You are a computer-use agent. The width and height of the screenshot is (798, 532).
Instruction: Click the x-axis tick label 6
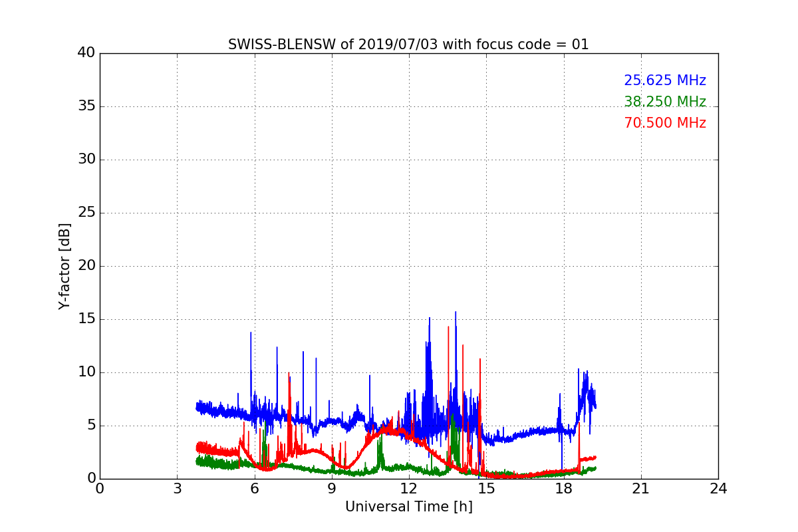click(x=255, y=488)
